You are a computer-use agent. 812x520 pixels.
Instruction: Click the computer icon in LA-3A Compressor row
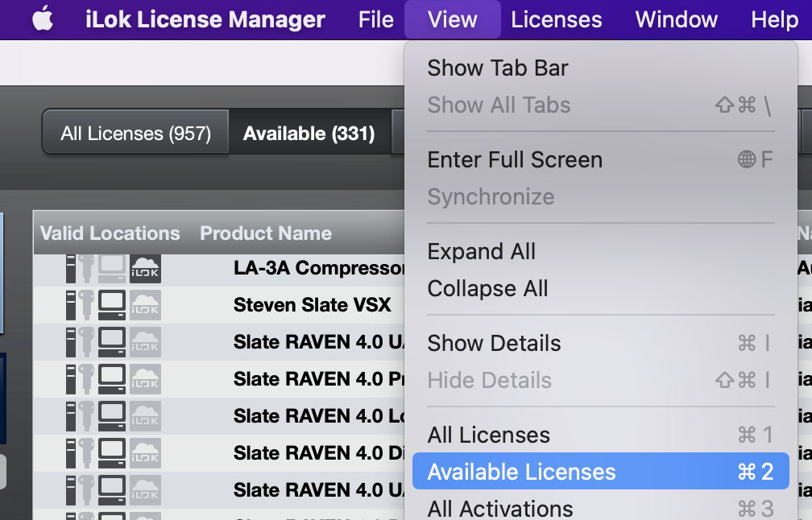pyautogui.click(x=112, y=269)
